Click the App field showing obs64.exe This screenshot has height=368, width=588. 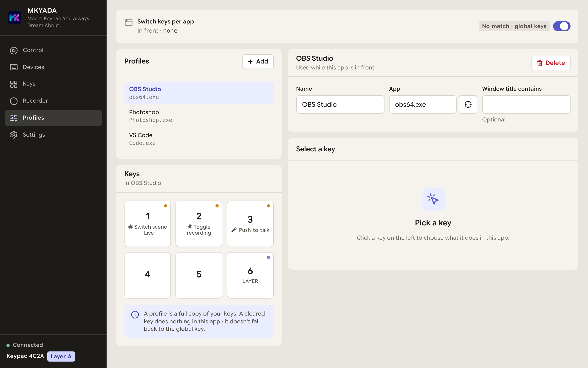click(x=423, y=104)
